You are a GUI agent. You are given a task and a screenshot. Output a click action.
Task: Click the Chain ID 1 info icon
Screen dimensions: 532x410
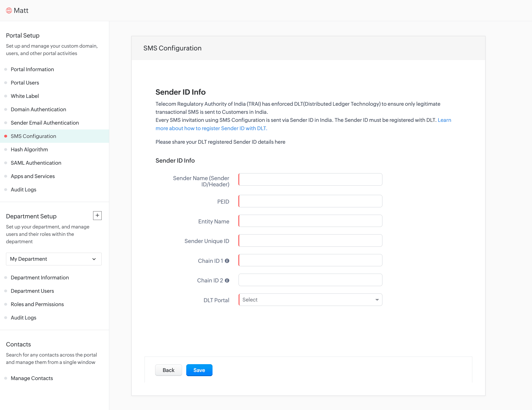click(x=227, y=261)
